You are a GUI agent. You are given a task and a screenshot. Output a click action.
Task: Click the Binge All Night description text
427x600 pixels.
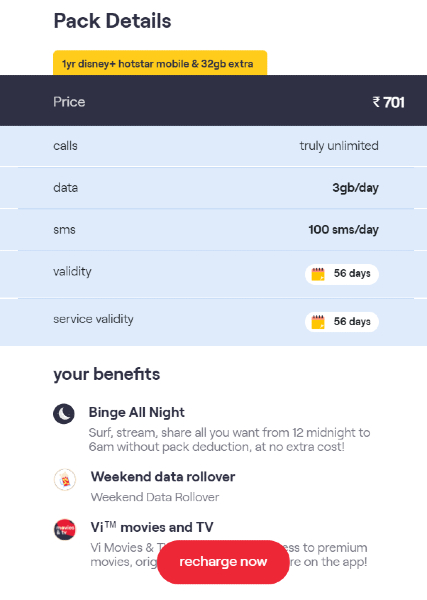[x=229, y=440]
